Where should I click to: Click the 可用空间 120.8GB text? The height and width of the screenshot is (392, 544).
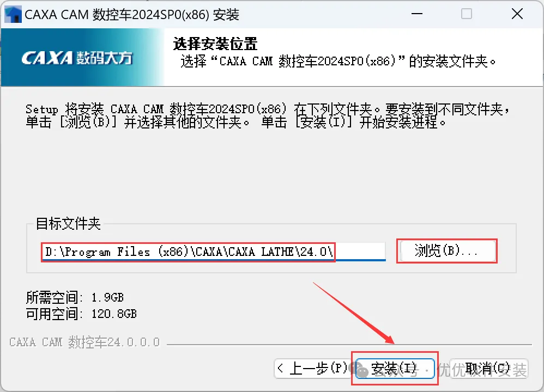coord(81,314)
